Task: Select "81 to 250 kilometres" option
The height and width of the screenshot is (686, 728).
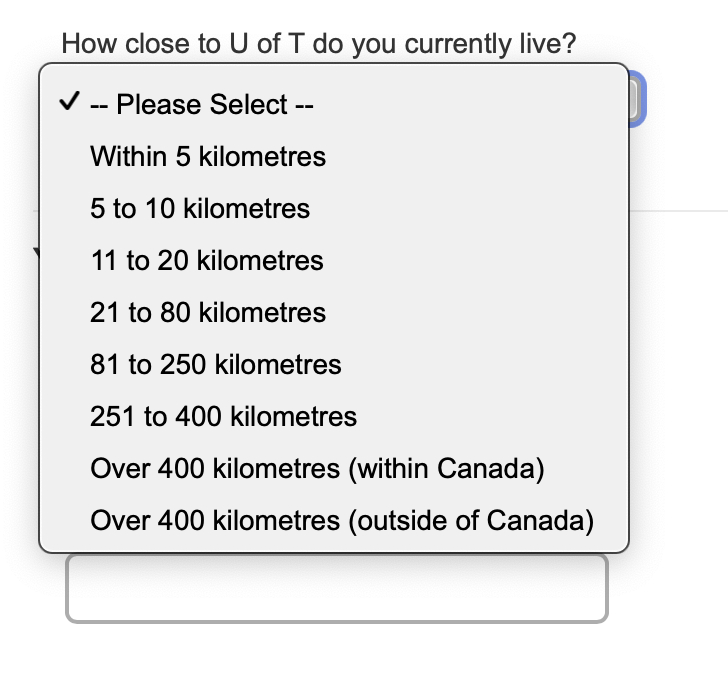Action: (216, 365)
